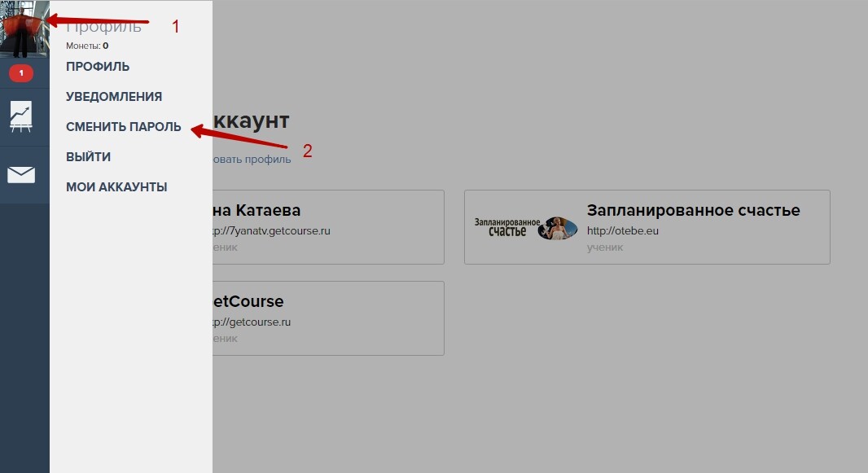This screenshot has height=473, width=868.
Task: Click the edit profile link under heading
Action: tap(252, 160)
